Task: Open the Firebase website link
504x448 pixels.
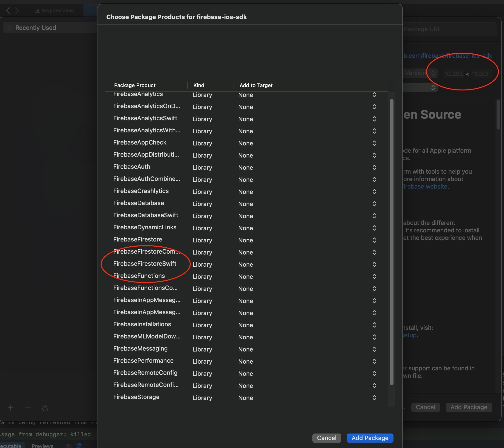Action: tap(425, 186)
